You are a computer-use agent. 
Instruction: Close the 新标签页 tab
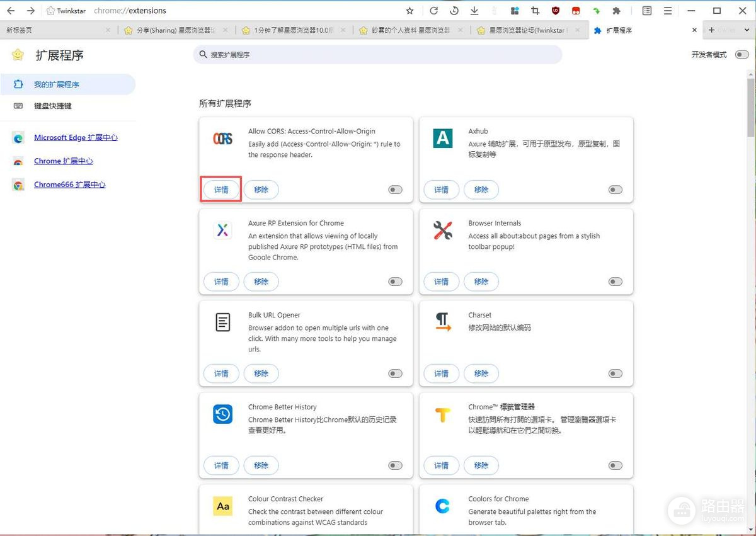[108, 30]
